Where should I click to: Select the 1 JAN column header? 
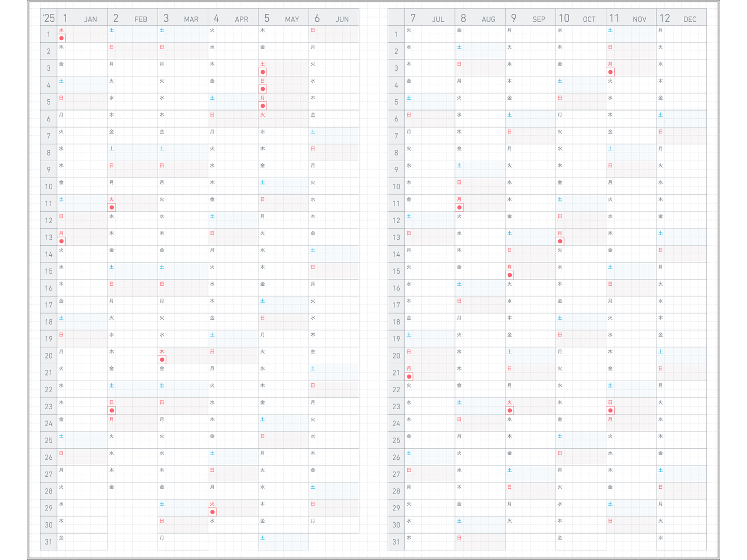[x=82, y=18]
